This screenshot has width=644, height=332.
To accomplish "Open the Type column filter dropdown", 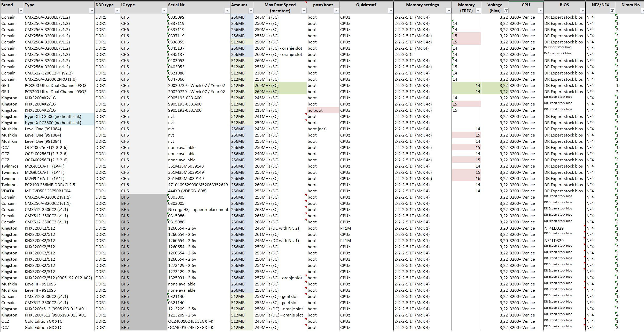I will tap(91, 11).
